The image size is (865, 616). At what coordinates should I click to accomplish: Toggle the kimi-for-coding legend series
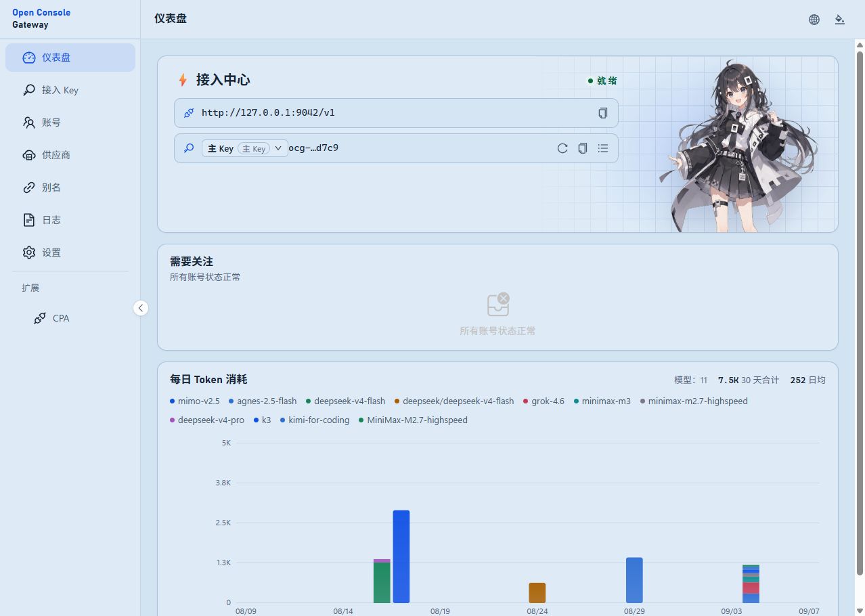(x=315, y=420)
